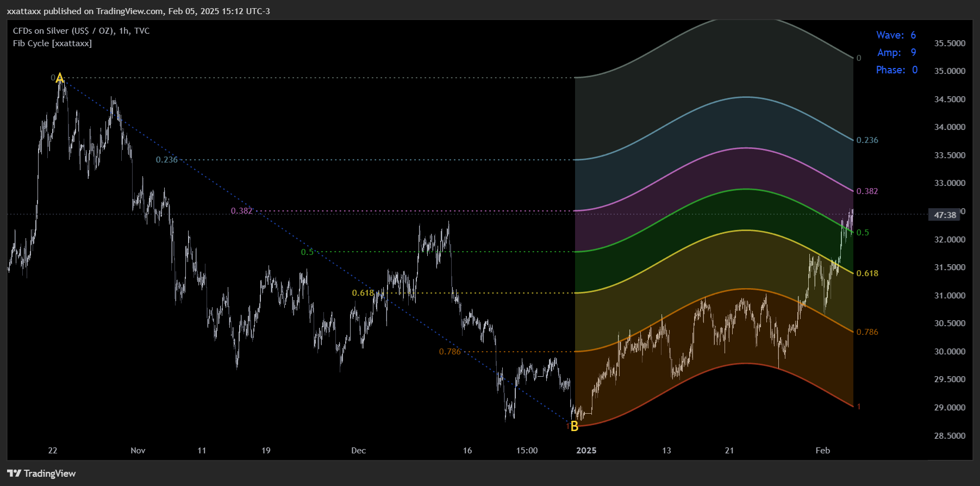Click the left-side 0.382 fib level label
Image resolution: width=980 pixels, height=486 pixels.
(x=241, y=210)
